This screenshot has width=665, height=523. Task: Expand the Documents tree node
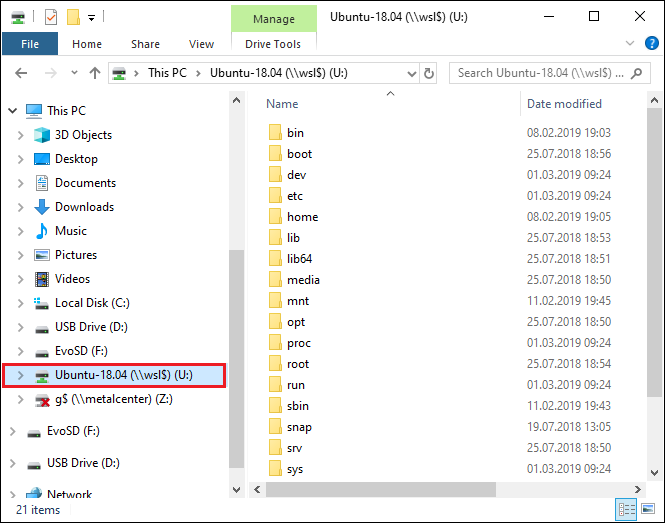(20, 183)
